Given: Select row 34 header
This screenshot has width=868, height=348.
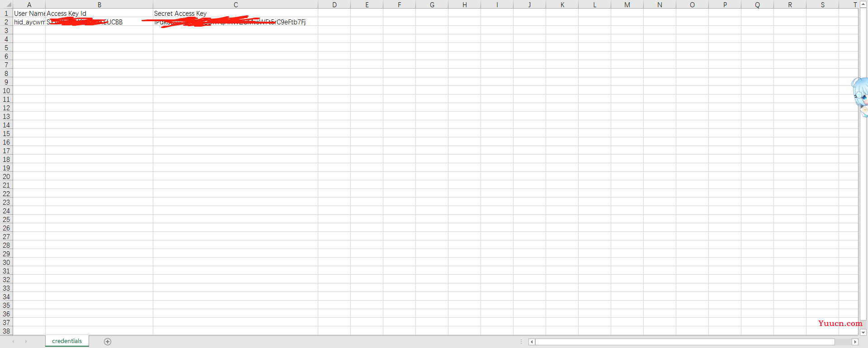Looking at the screenshot, I should (x=6, y=297).
